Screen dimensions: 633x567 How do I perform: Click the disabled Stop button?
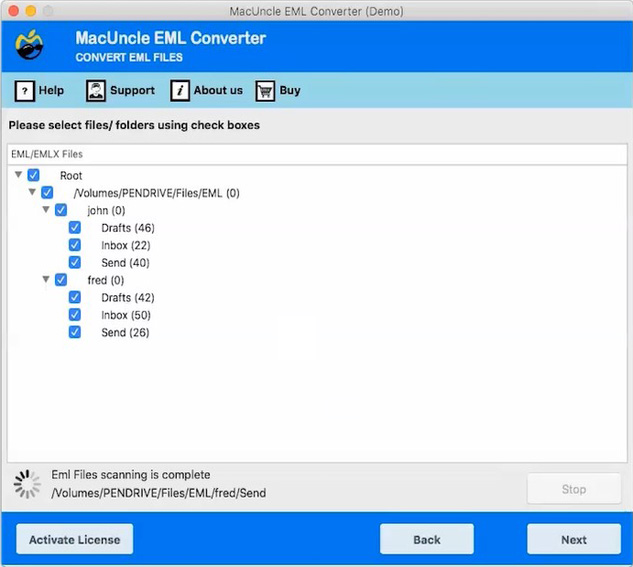(574, 489)
